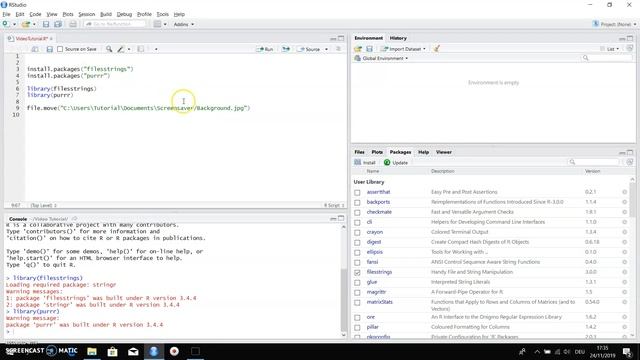Maximize the Console pane
Image resolution: width=640 pixels, height=360 pixels.
coord(341,218)
